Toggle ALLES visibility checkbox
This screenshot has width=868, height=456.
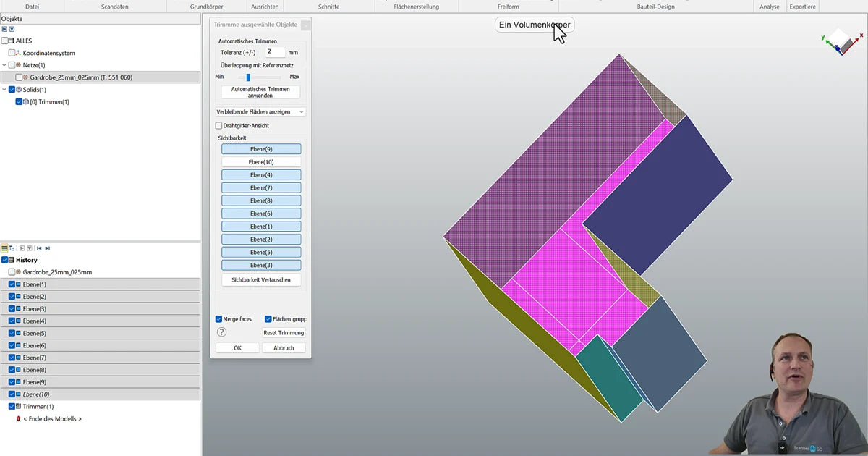click(4, 41)
